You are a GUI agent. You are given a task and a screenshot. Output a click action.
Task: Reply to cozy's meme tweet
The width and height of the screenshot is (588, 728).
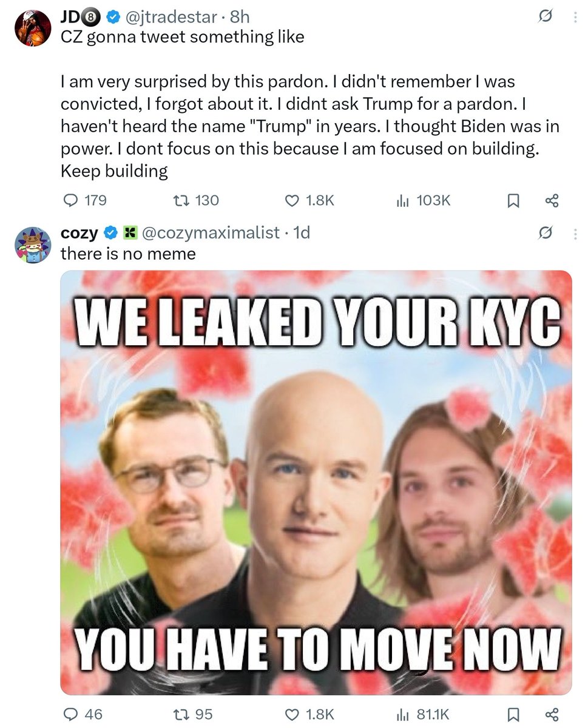coord(71,714)
